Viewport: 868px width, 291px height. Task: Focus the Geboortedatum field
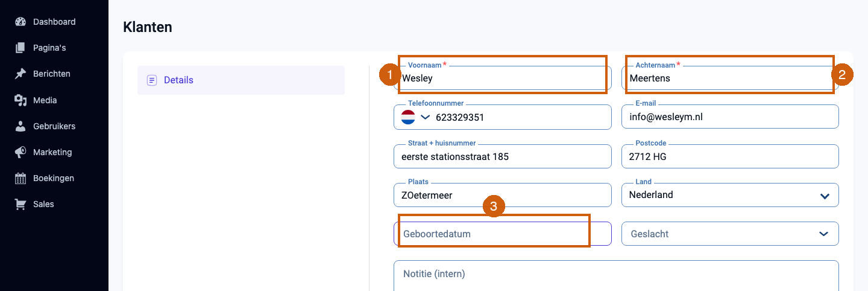click(x=503, y=234)
